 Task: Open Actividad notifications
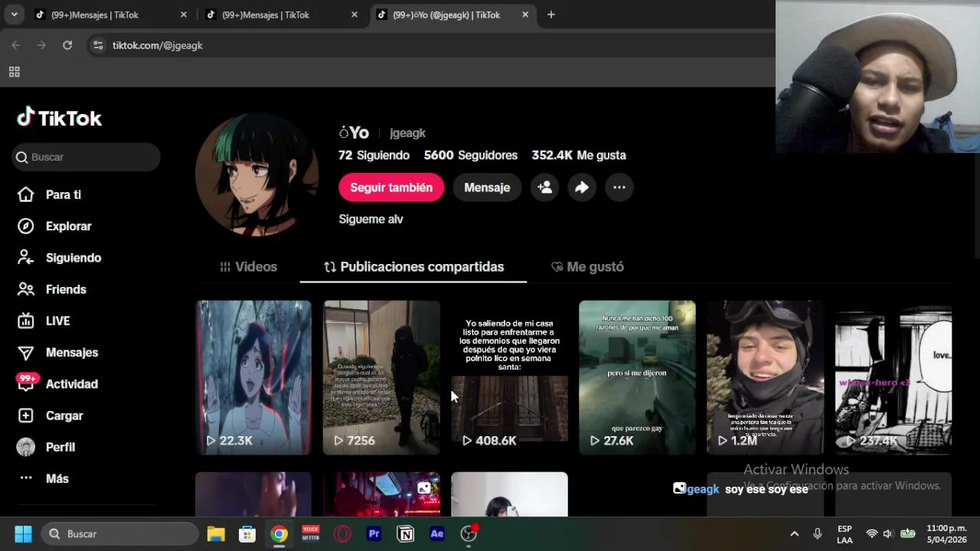(57, 384)
